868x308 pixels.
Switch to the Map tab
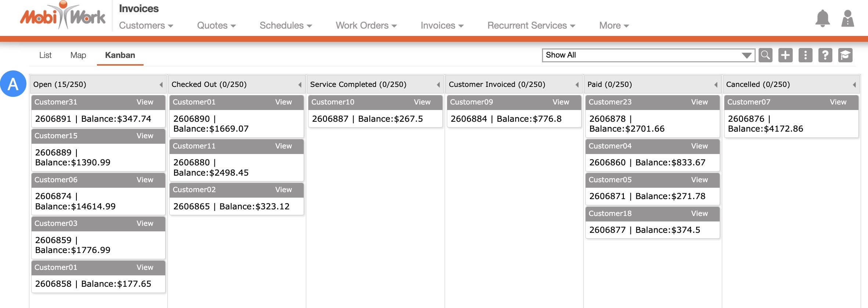[x=78, y=55]
